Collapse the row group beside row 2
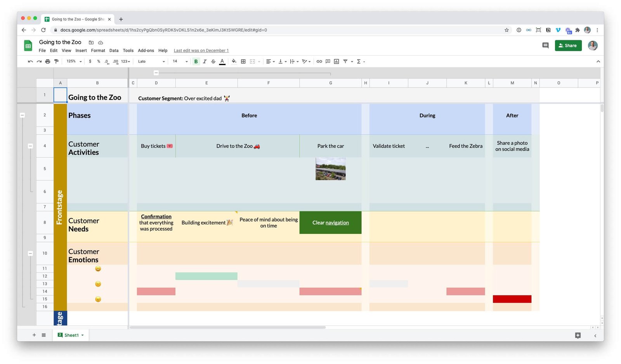The height and width of the screenshot is (364, 621). [23, 115]
